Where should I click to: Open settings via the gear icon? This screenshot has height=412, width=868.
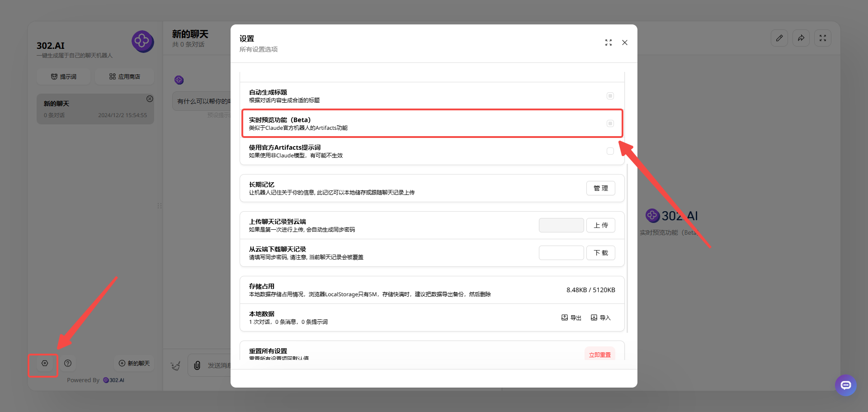point(45,363)
